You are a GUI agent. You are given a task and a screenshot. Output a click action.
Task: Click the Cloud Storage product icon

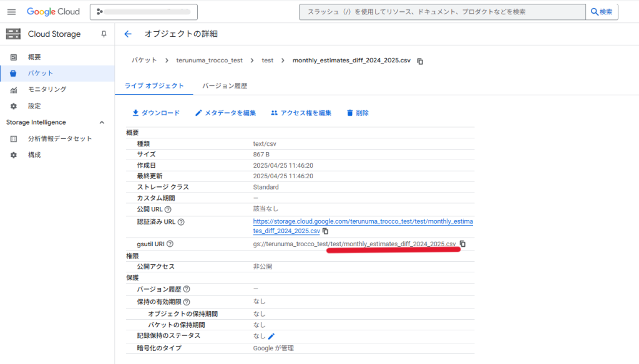[x=14, y=34]
